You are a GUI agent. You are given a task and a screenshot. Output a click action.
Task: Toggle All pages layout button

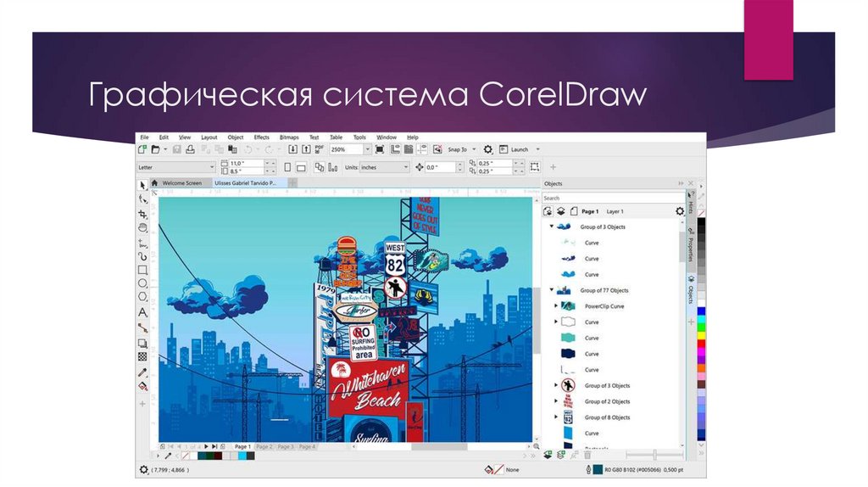coord(320,167)
